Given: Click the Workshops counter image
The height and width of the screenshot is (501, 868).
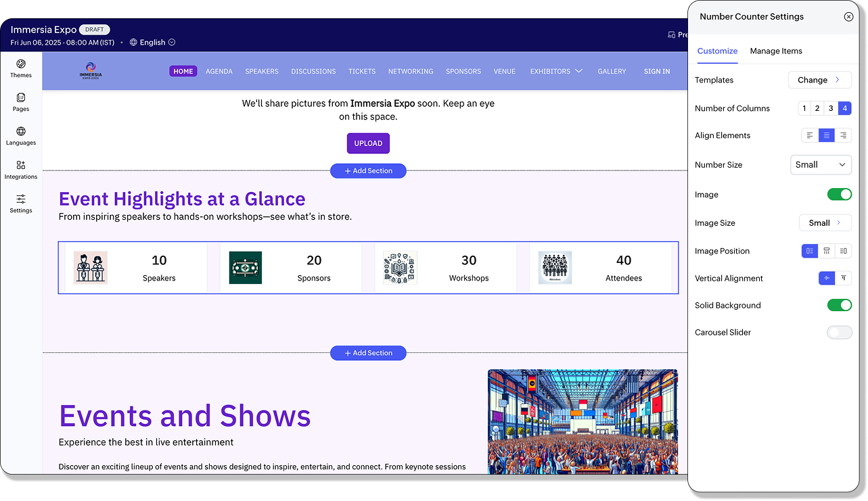Looking at the screenshot, I should click(401, 268).
